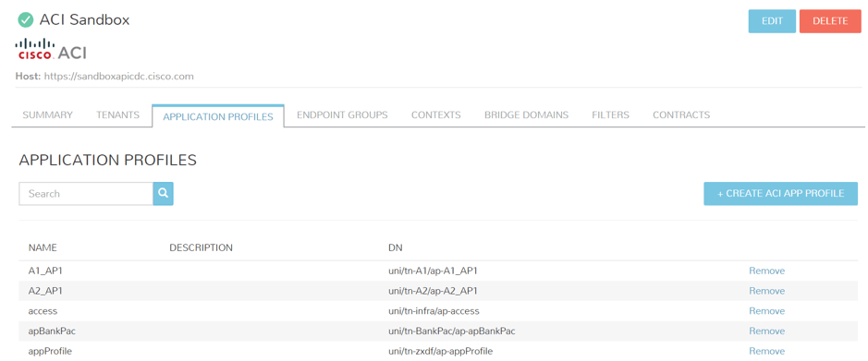Click the host URL sandboxapicdc.cisco.com
Image resolution: width=868 pixels, height=361 pixels.
pos(119,77)
